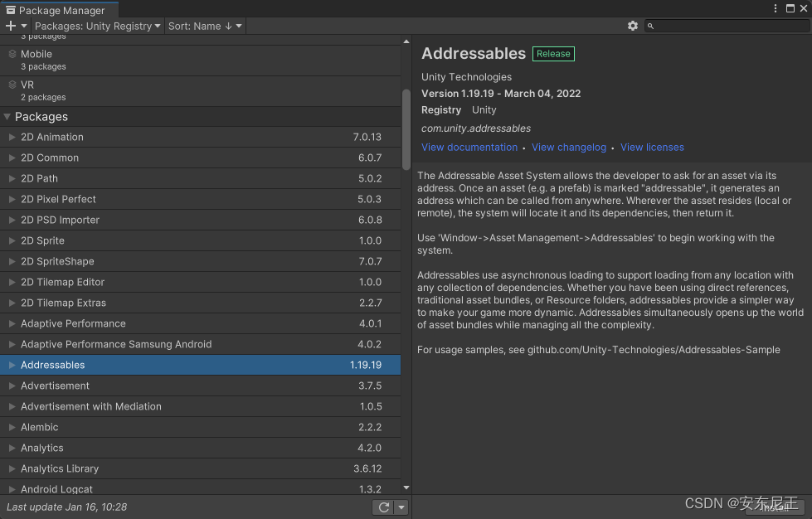Screen dimensions: 812x519
Task: Select Adaptive Performance Samsung Android package
Action: click(x=201, y=344)
